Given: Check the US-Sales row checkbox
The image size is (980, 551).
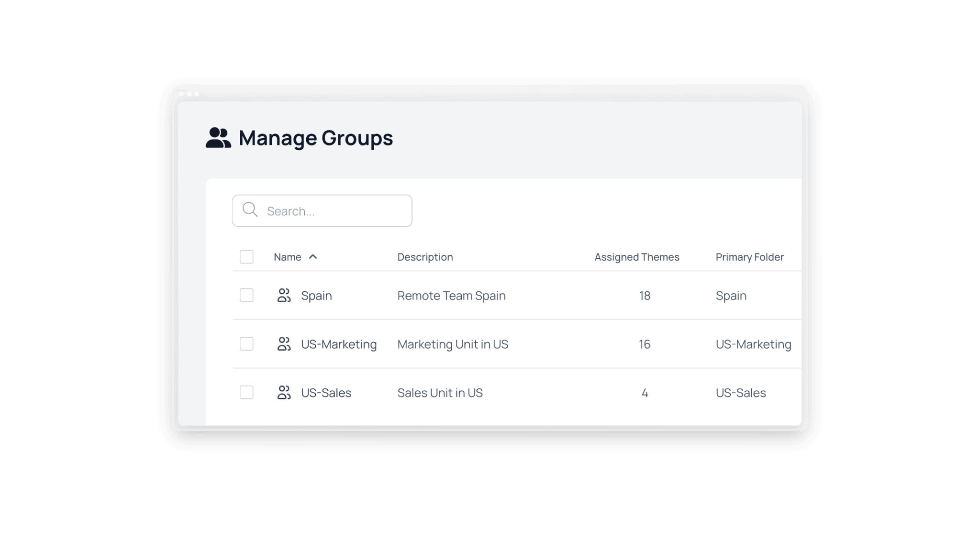Looking at the screenshot, I should click(x=246, y=393).
